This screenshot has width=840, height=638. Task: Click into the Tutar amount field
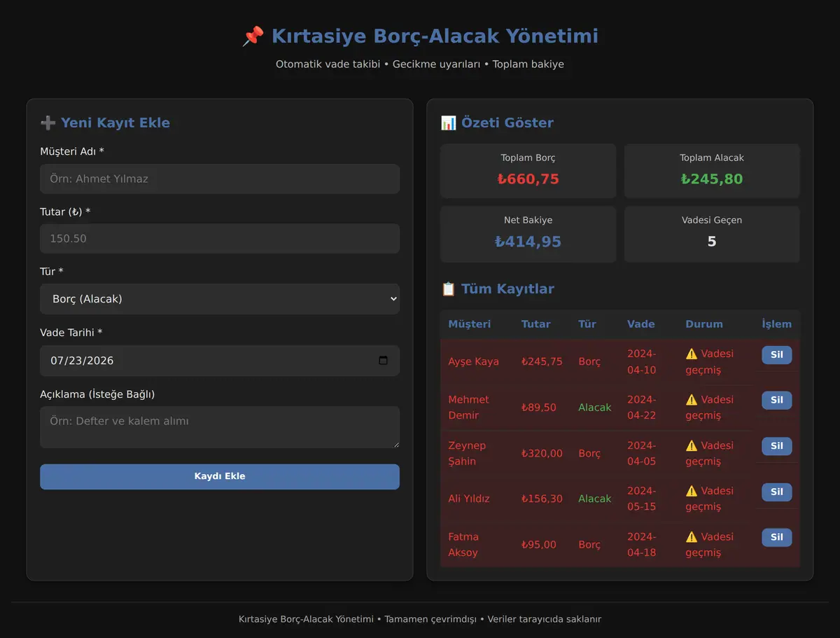tap(220, 239)
